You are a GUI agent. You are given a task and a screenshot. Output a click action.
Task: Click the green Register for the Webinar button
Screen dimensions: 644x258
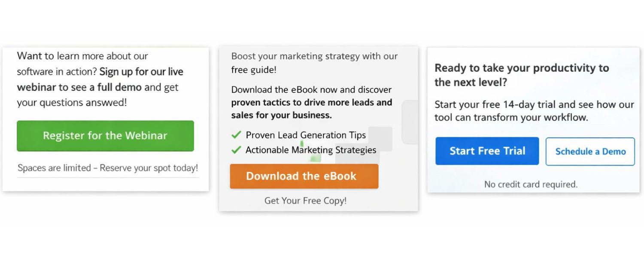(x=105, y=136)
